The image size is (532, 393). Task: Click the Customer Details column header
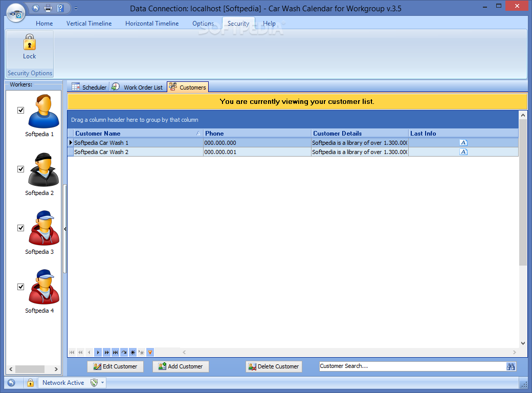pyautogui.click(x=360, y=134)
